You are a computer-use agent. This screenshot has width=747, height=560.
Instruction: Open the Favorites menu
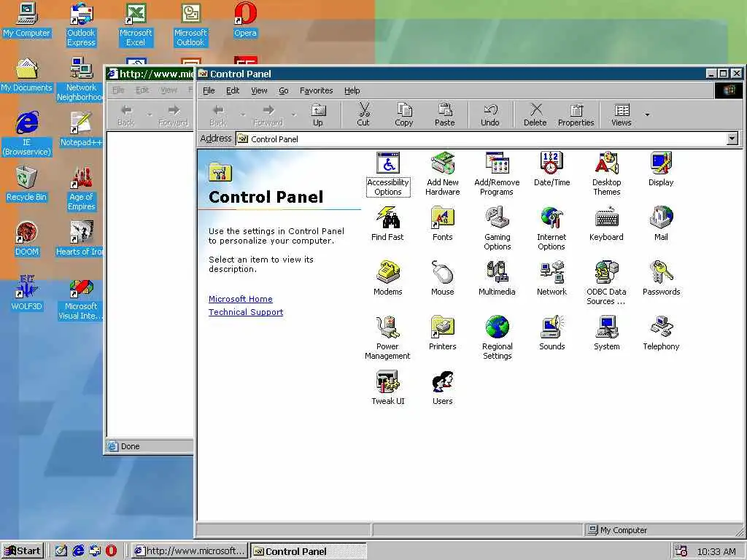tap(317, 90)
